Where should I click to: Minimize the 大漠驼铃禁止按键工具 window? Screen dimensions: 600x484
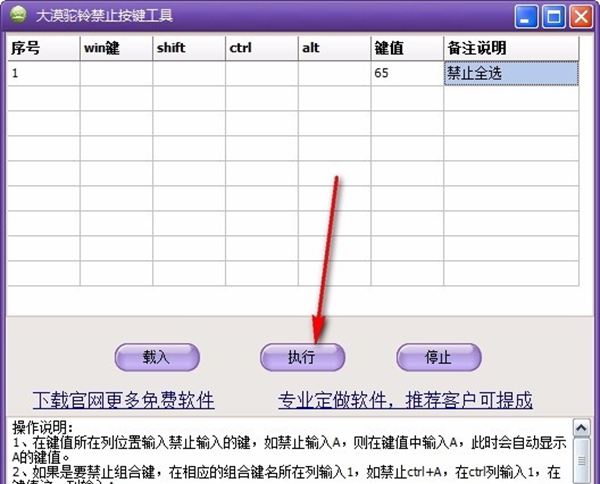point(526,16)
